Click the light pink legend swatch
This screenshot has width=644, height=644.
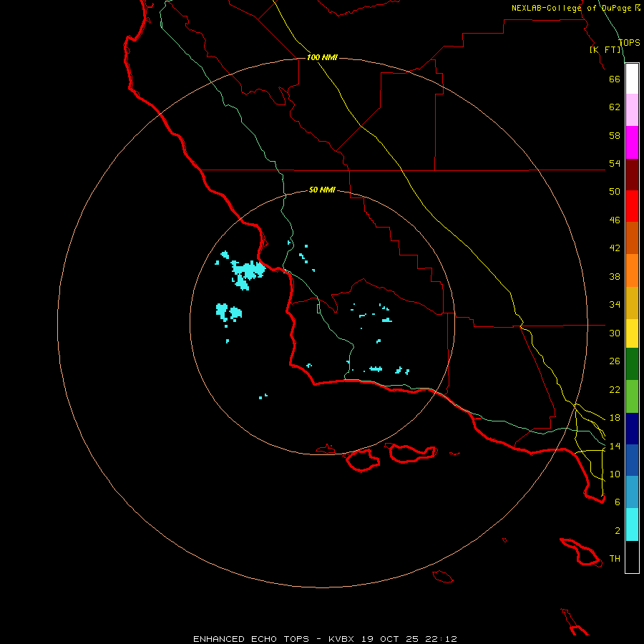point(632,110)
